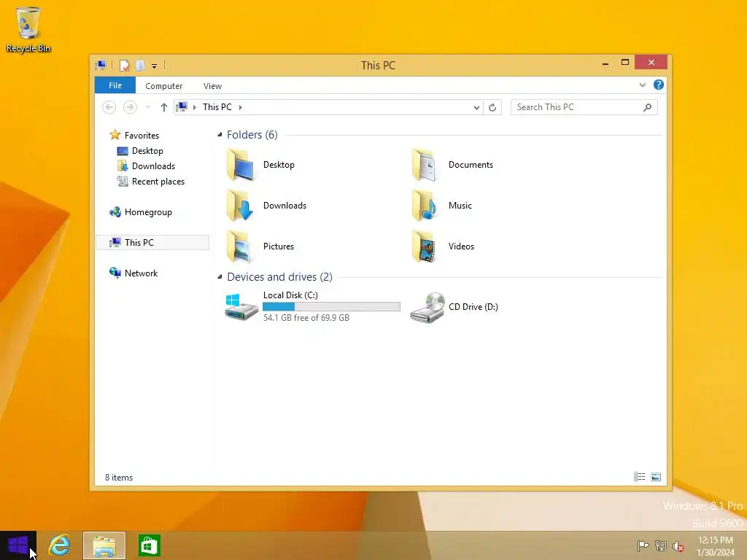Viewport: 747px width, 560px height.
Task: Select the Local Disk (C:) drive icon
Action: tap(241, 307)
